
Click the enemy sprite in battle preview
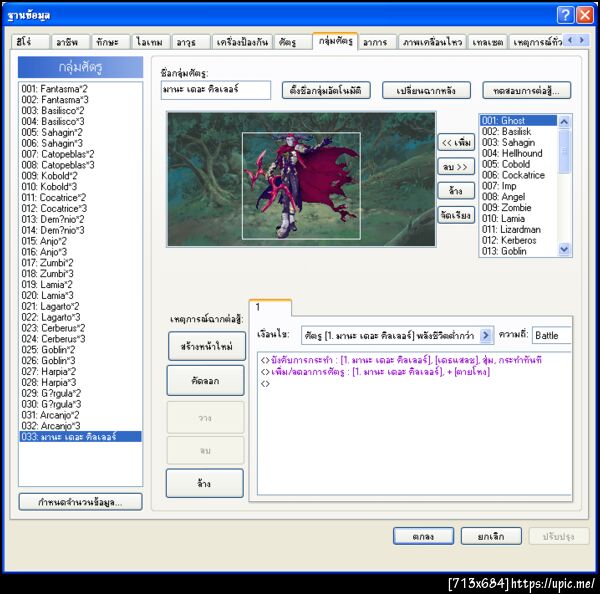click(x=301, y=186)
